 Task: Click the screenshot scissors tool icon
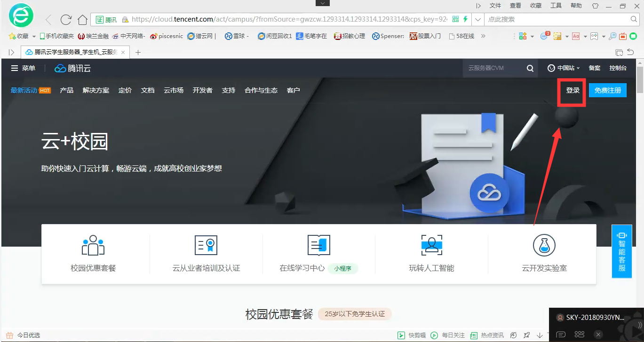click(x=557, y=36)
